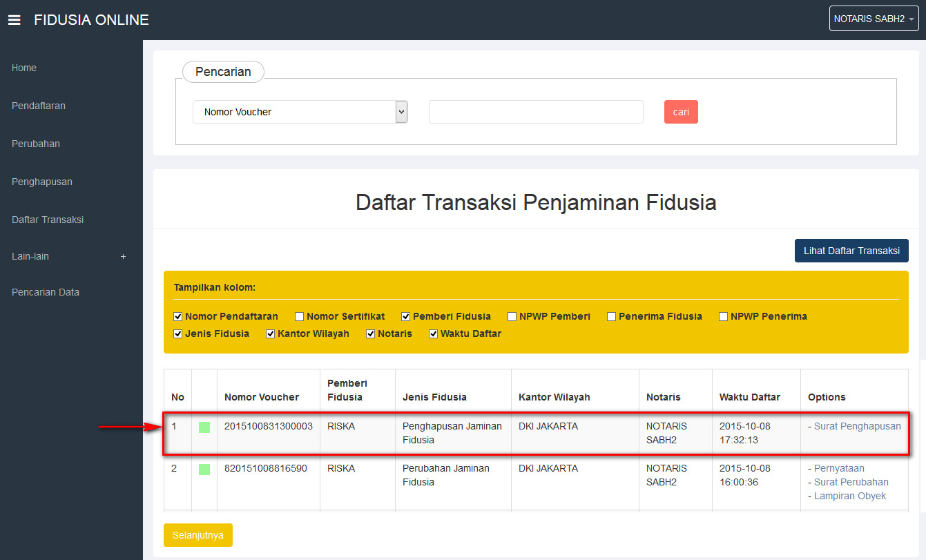Click Lihat Daftar Transaksi button

(851, 251)
